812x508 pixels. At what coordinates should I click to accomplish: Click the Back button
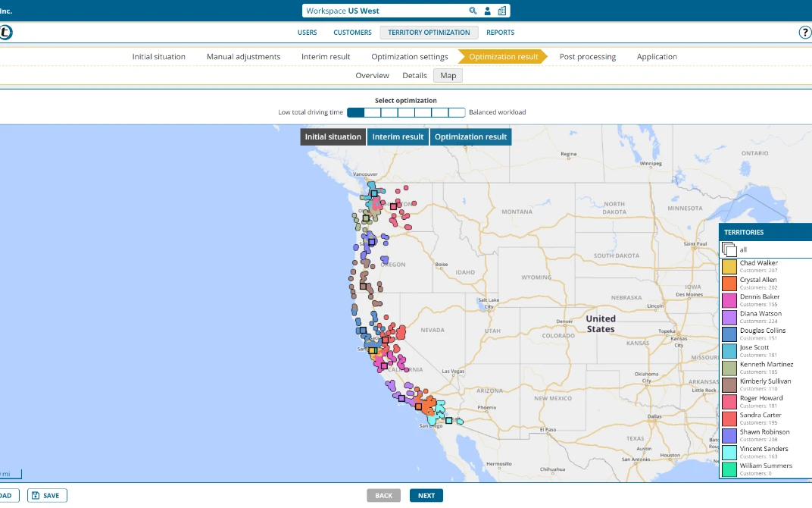(383, 495)
